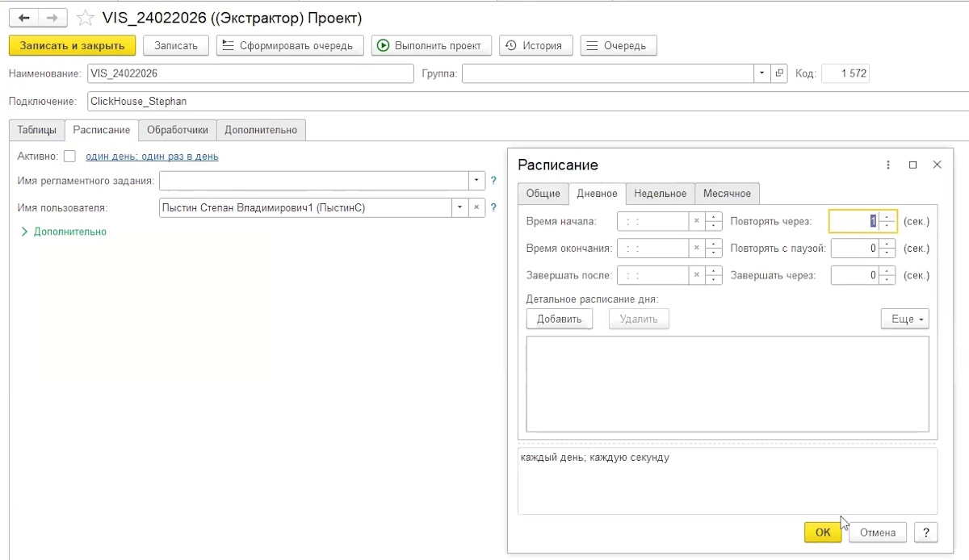Close the 'Расписание' dialog with X

[x=937, y=165]
